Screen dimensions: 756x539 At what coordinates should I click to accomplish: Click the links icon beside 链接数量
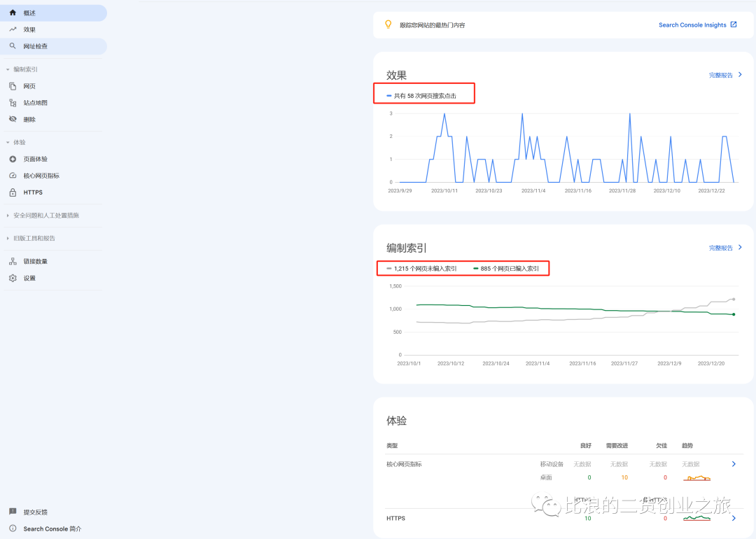(x=13, y=261)
